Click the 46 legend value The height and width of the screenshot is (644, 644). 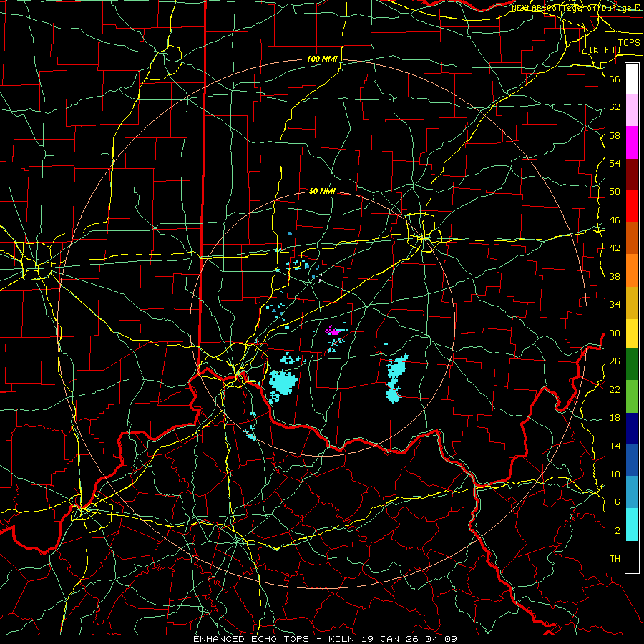[615, 220]
